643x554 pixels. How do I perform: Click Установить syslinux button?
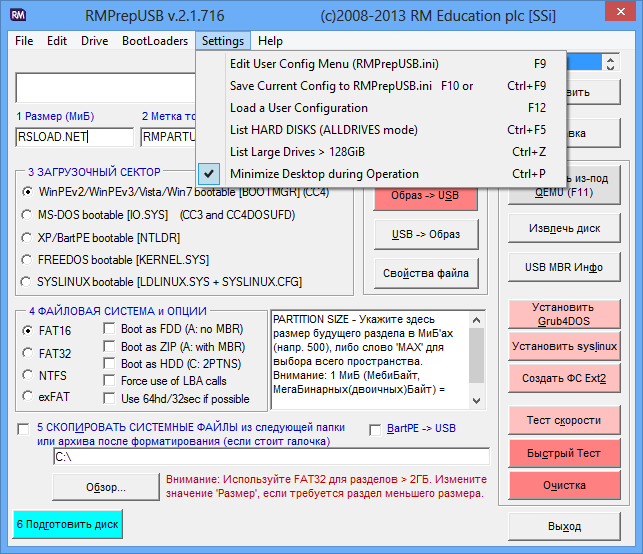click(564, 347)
